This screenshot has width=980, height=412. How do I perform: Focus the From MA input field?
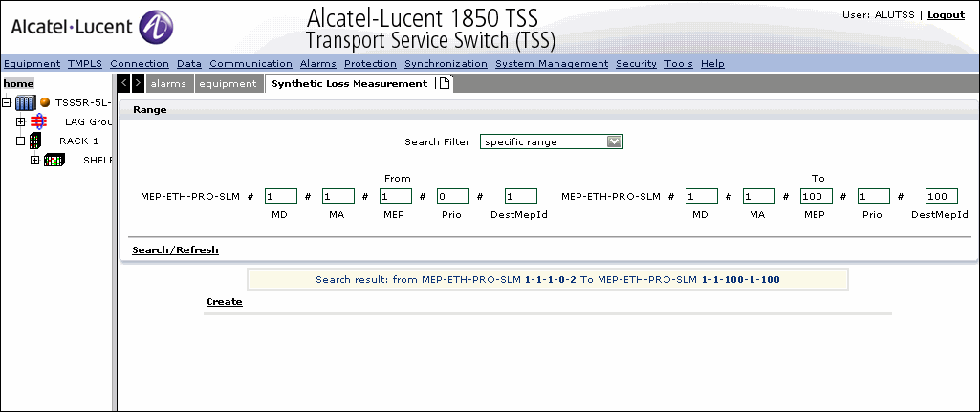coord(338,196)
